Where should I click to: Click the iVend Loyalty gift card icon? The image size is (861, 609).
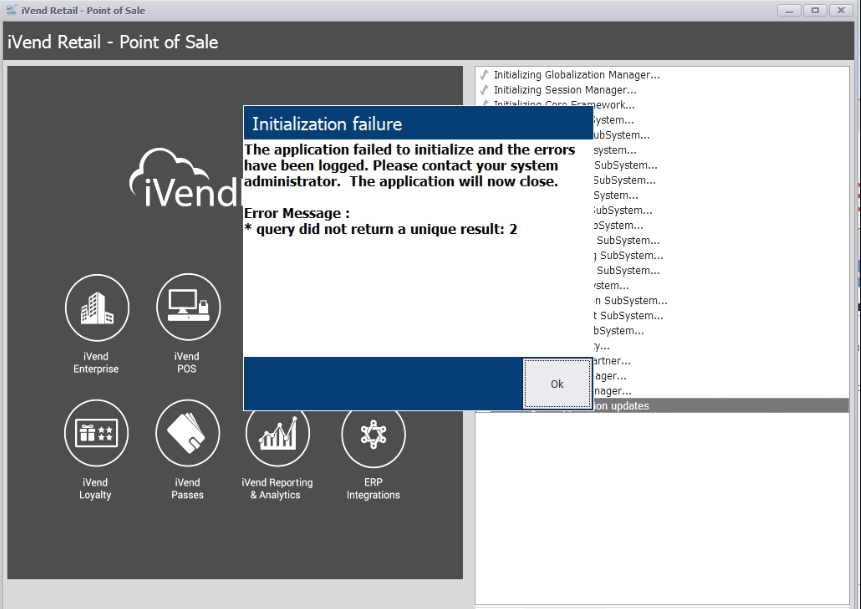[96, 433]
